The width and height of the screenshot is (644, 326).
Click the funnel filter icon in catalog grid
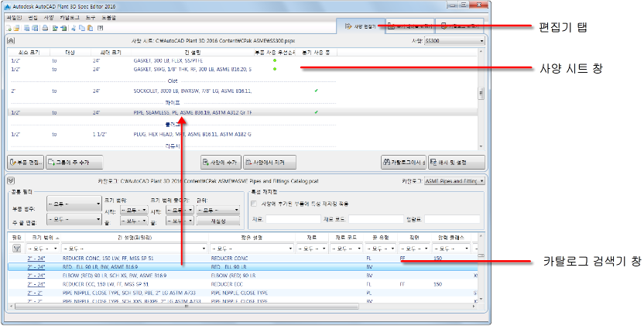tap(17, 249)
